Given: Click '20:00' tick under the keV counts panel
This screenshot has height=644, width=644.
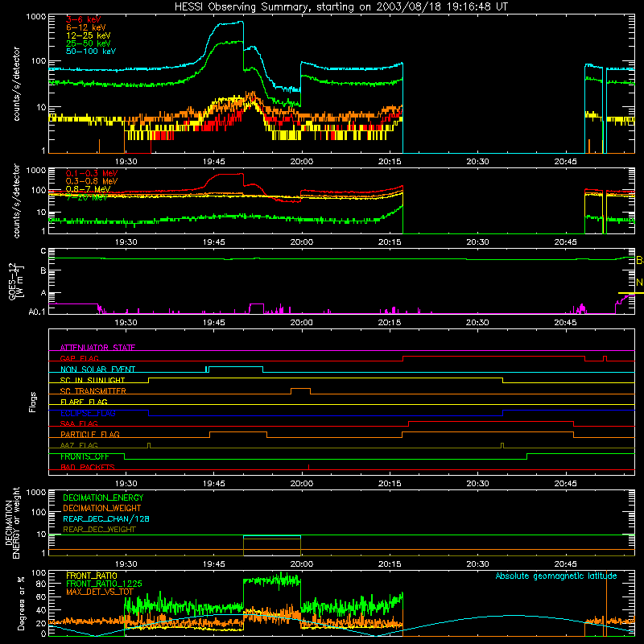Looking at the screenshot, I should 301,162.
